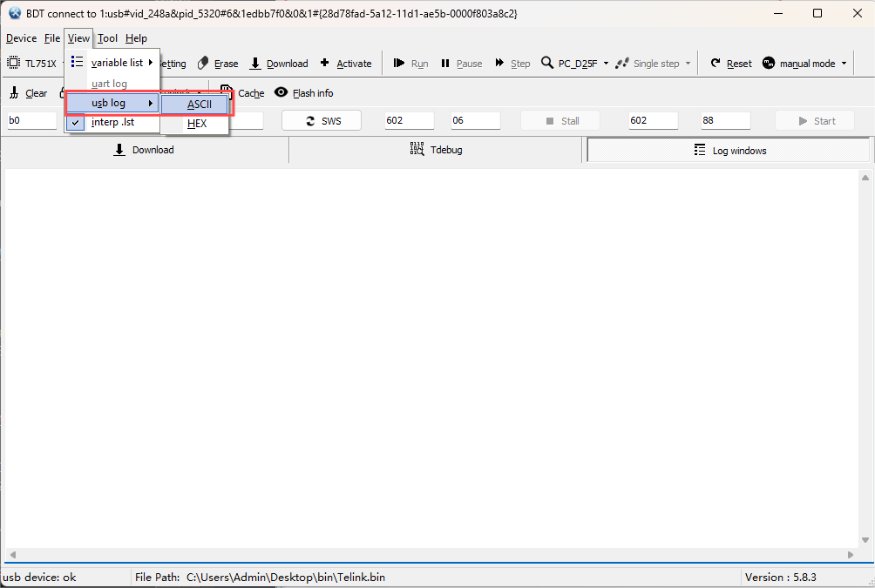Click the Cache toolbar button
The height and width of the screenshot is (588, 875).
(243, 93)
